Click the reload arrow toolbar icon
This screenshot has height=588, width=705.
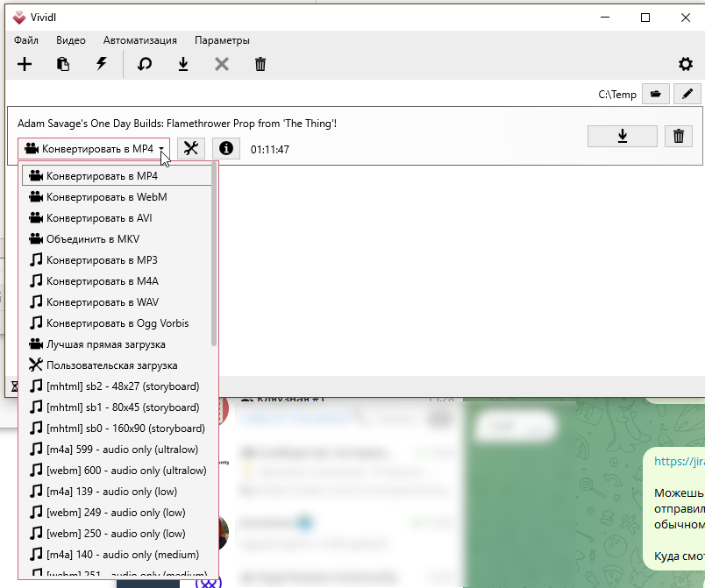145,64
